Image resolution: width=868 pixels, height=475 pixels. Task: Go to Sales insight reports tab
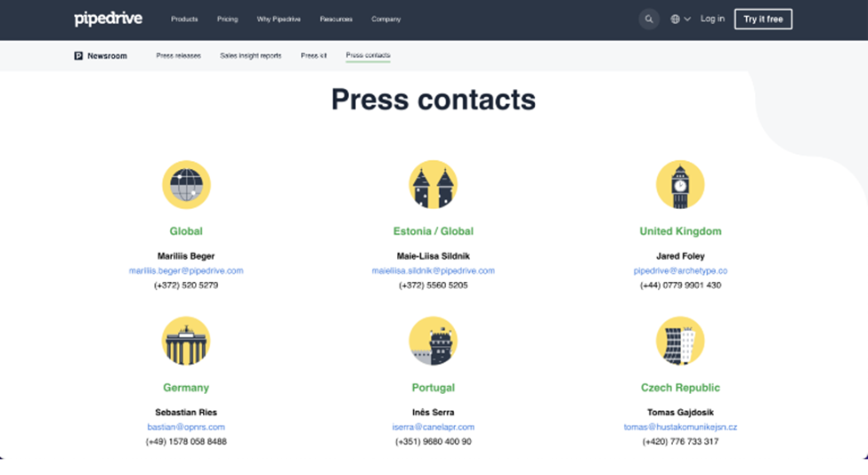click(x=251, y=56)
